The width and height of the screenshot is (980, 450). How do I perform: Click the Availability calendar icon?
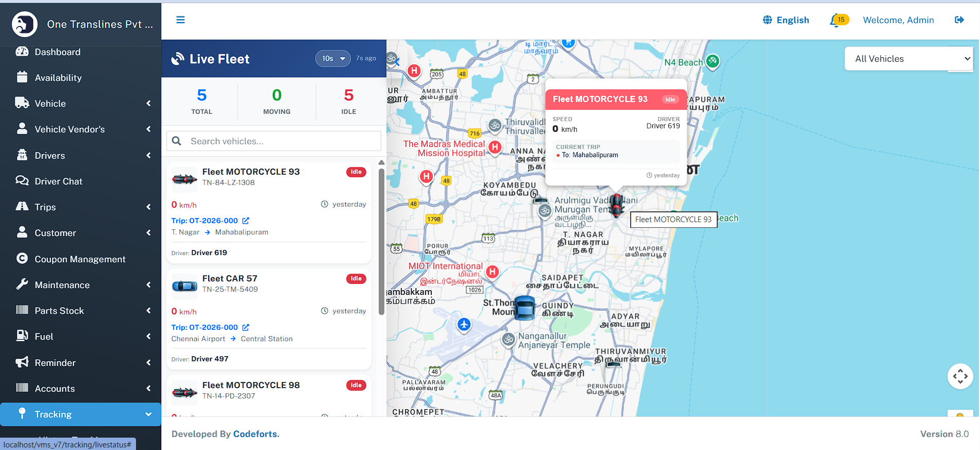click(x=22, y=77)
